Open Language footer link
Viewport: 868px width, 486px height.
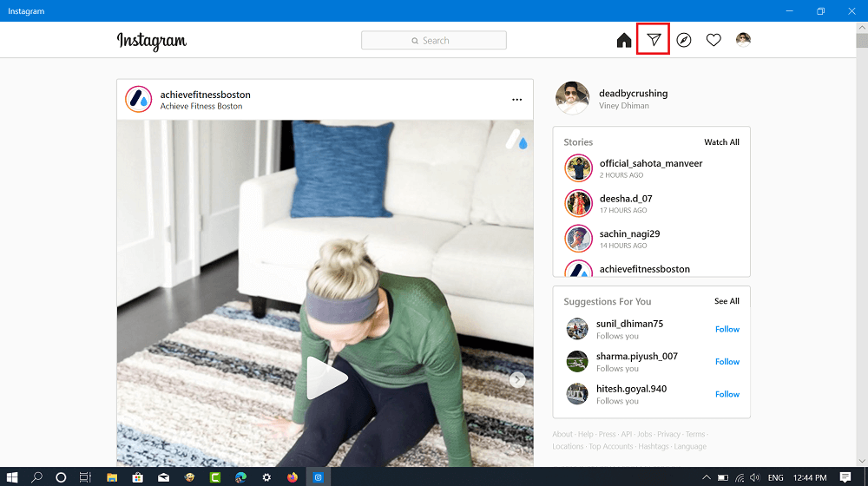tap(690, 447)
